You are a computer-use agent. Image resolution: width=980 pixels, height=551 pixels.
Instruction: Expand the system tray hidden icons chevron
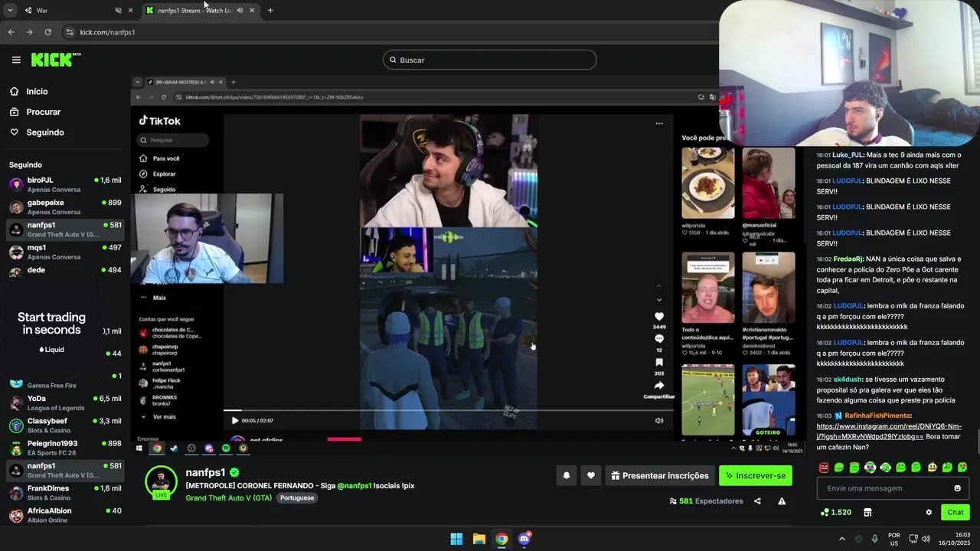842,539
